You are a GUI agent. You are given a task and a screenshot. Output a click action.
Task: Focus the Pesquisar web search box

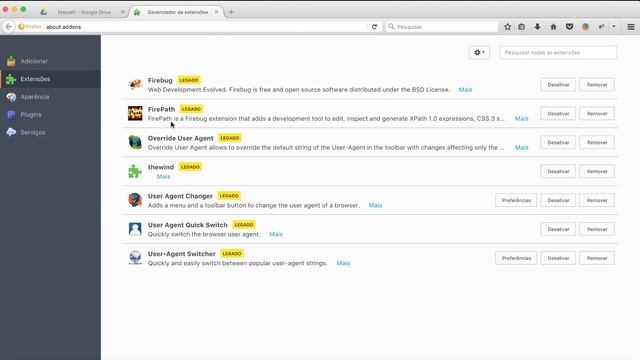[x=442, y=27]
